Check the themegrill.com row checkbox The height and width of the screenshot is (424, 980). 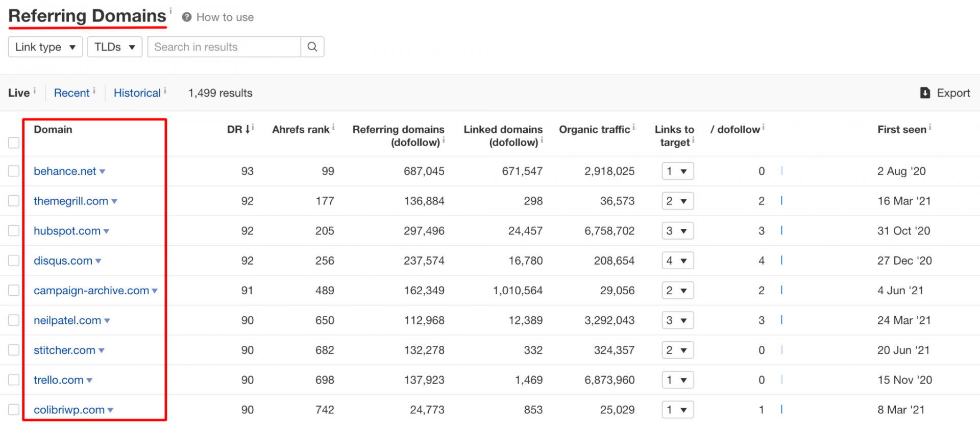click(14, 201)
